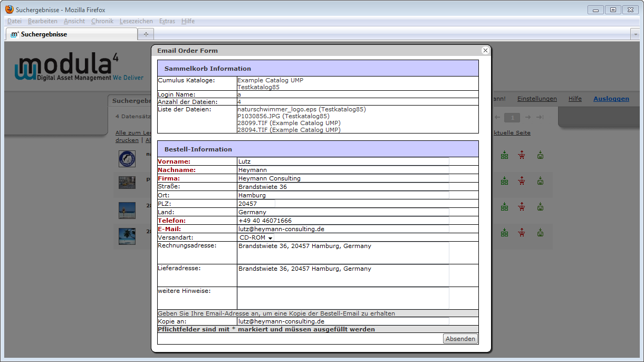Click red cart icon in swimmer logo row

pyautogui.click(x=522, y=155)
